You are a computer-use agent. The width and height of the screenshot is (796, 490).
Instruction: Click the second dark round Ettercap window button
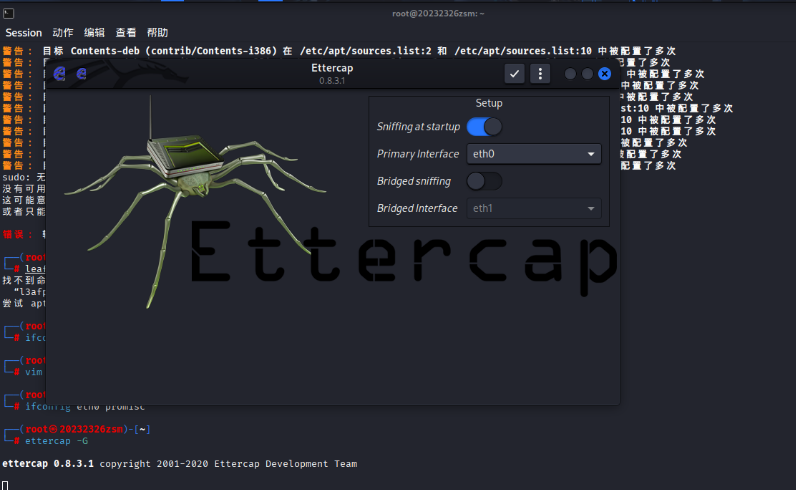tap(587, 74)
